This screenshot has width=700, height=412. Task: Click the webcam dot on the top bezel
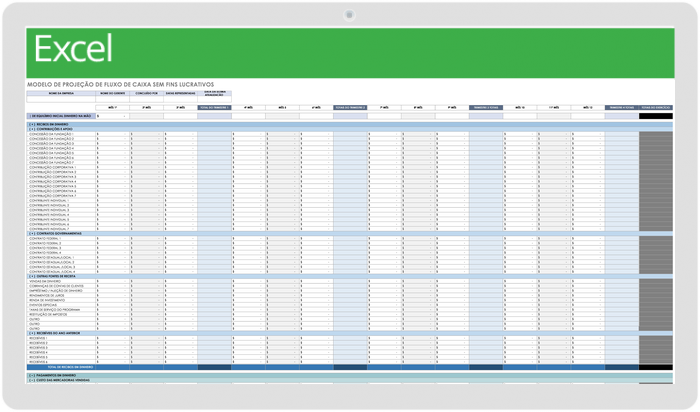[350, 15]
